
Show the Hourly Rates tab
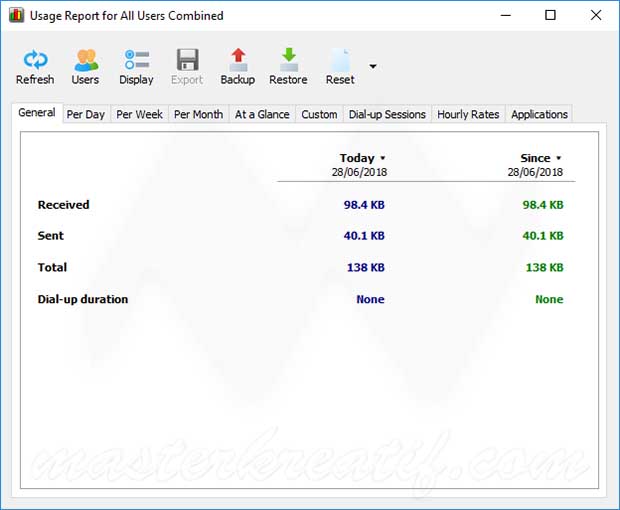[468, 114]
